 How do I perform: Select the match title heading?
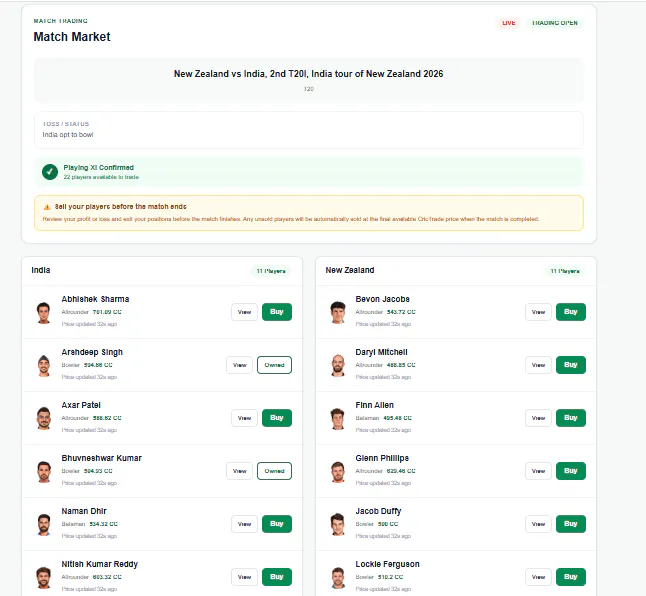pos(309,74)
